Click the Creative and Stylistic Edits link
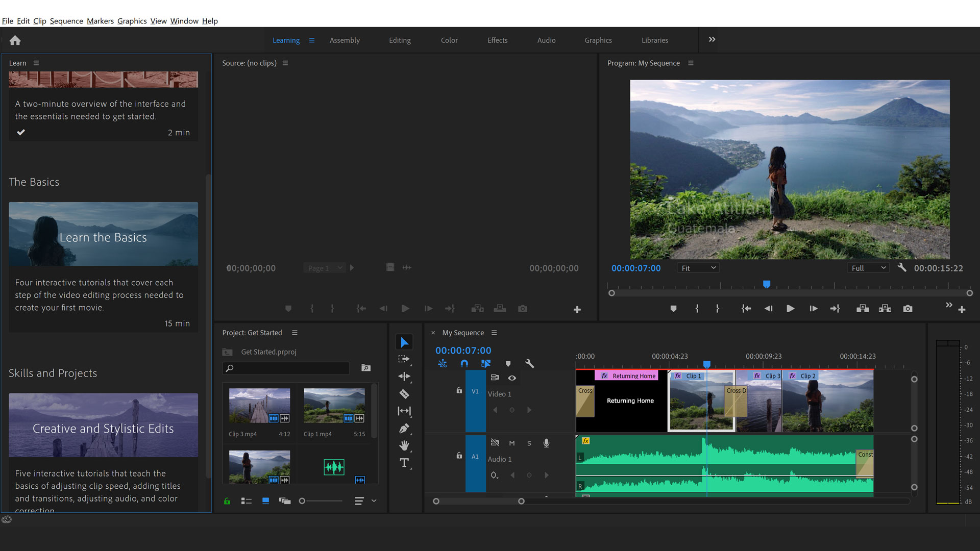Image resolution: width=980 pixels, height=551 pixels. [103, 429]
